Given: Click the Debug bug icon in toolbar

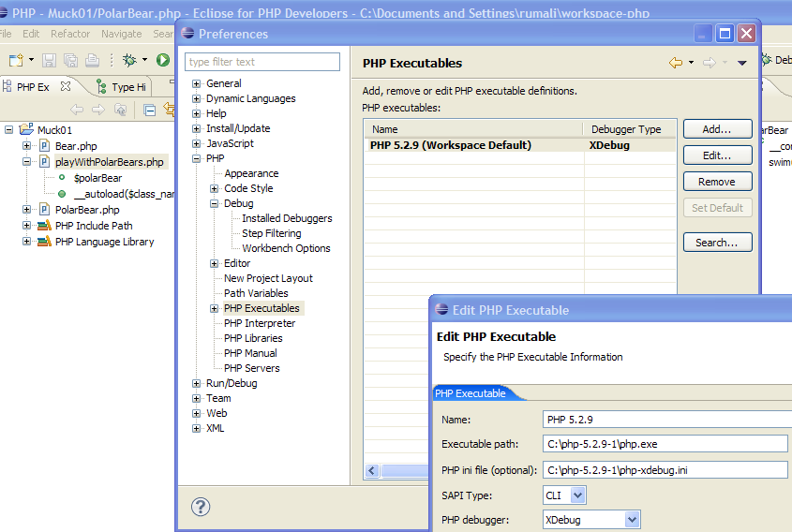Looking at the screenshot, I should [129, 60].
